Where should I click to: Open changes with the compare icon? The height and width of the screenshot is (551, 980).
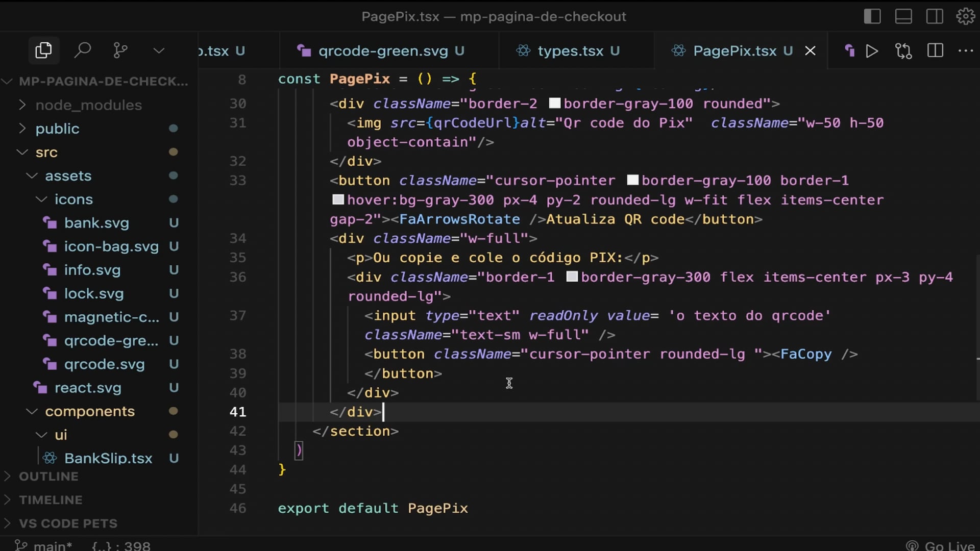coord(903,51)
